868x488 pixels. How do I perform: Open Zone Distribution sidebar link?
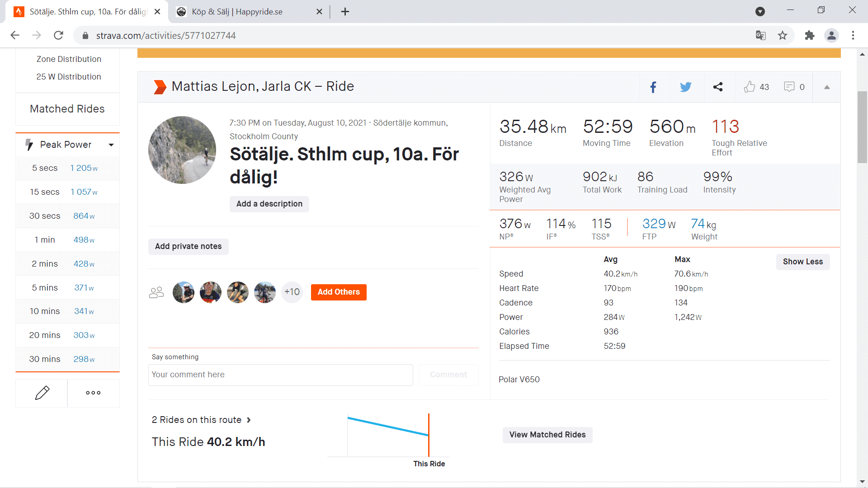pyautogui.click(x=69, y=59)
